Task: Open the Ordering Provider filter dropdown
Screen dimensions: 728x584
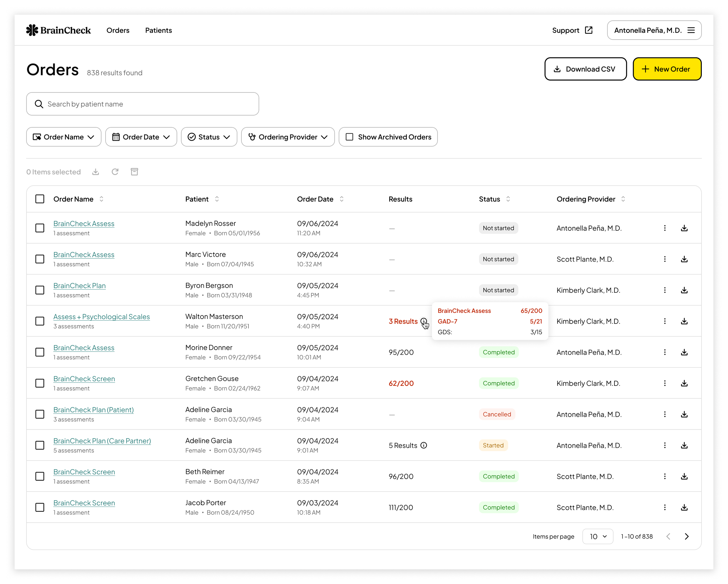Action: point(288,137)
